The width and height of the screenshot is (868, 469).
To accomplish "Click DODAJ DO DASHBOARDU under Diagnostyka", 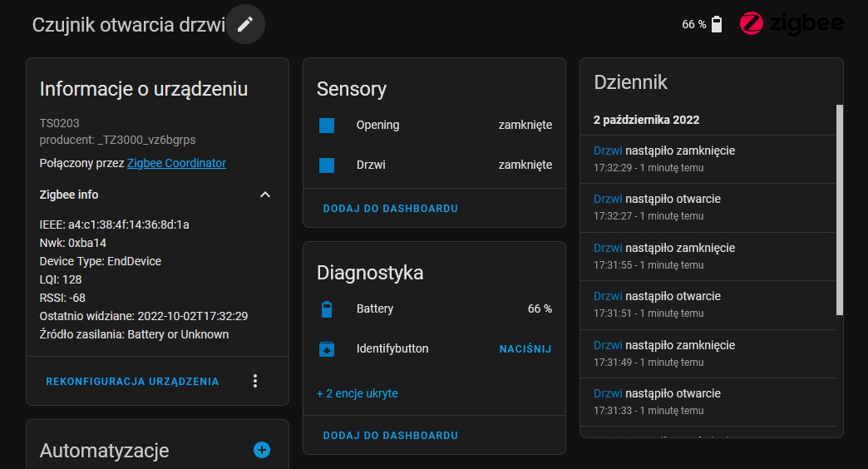I will [x=391, y=436].
